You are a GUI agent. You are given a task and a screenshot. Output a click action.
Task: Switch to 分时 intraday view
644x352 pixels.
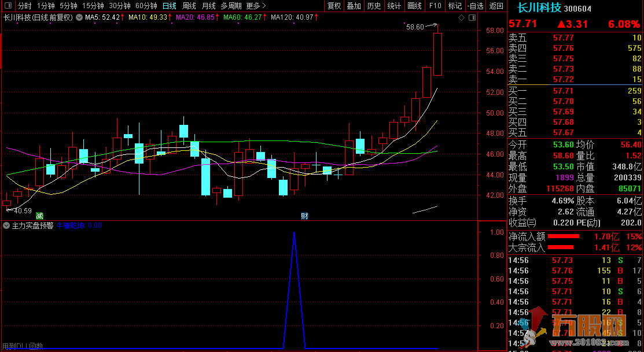[25, 6]
